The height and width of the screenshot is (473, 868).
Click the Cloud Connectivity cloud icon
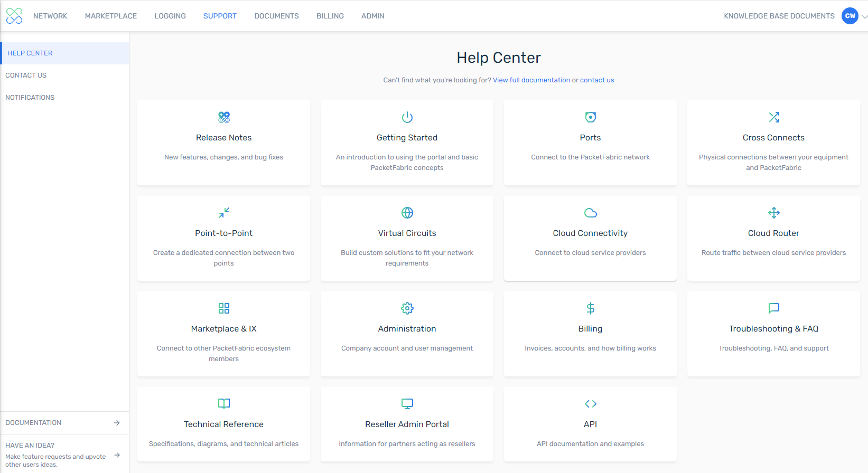[591, 213]
